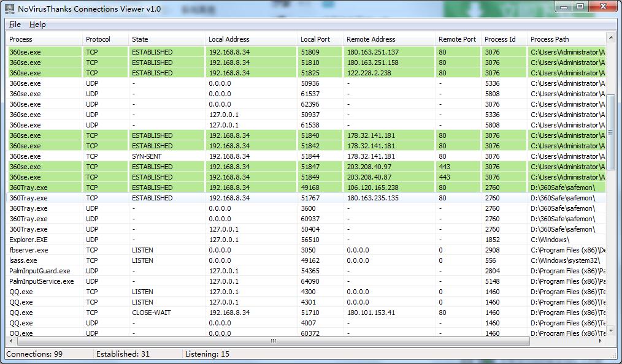The height and width of the screenshot is (364, 622).
Task: Select 360Tray.exe row with port 50404
Action: (x=306, y=229)
